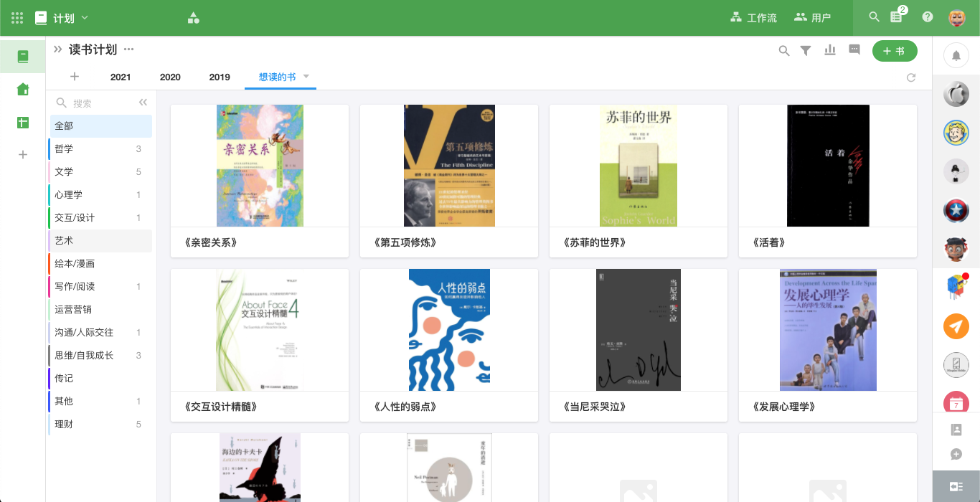Screen dimensions: 980x502
Task: Open the comments speech bubble icon
Action: click(x=854, y=49)
